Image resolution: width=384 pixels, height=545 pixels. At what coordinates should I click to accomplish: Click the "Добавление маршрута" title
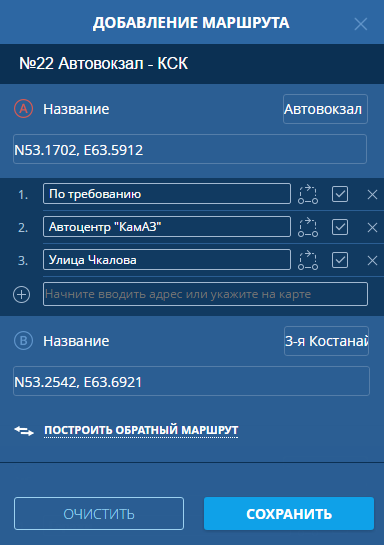[x=191, y=23]
